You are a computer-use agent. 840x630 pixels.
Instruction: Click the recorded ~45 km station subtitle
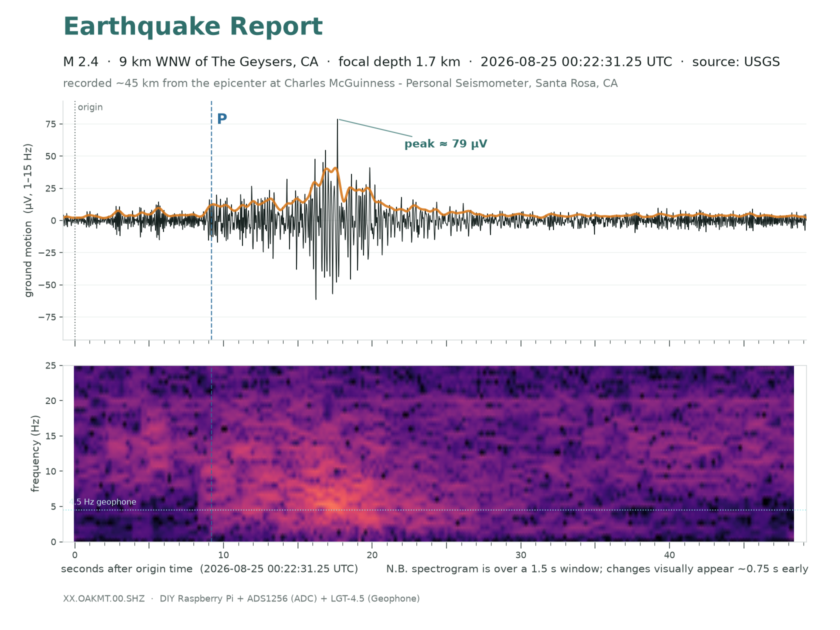[340, 83]
